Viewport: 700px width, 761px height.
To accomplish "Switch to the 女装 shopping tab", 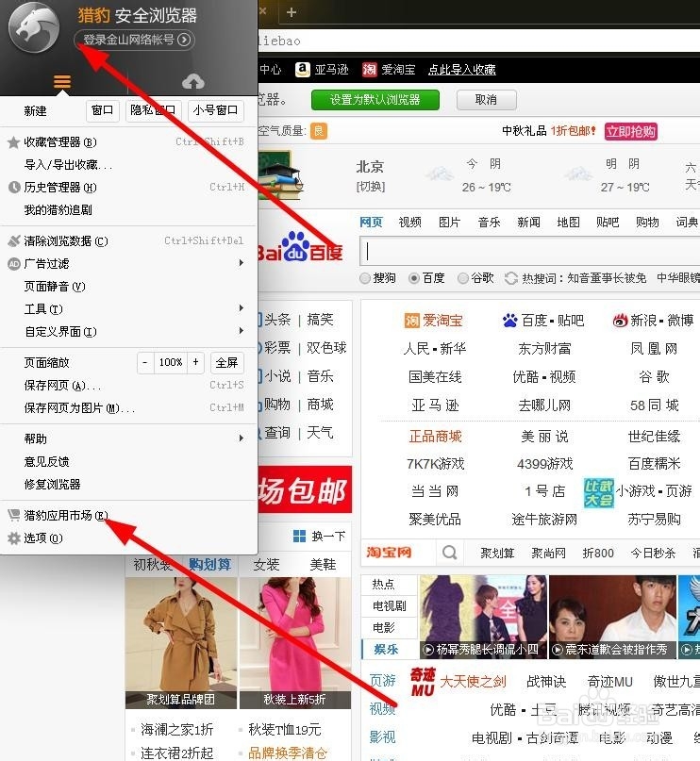I will click(x=266, y=565).
